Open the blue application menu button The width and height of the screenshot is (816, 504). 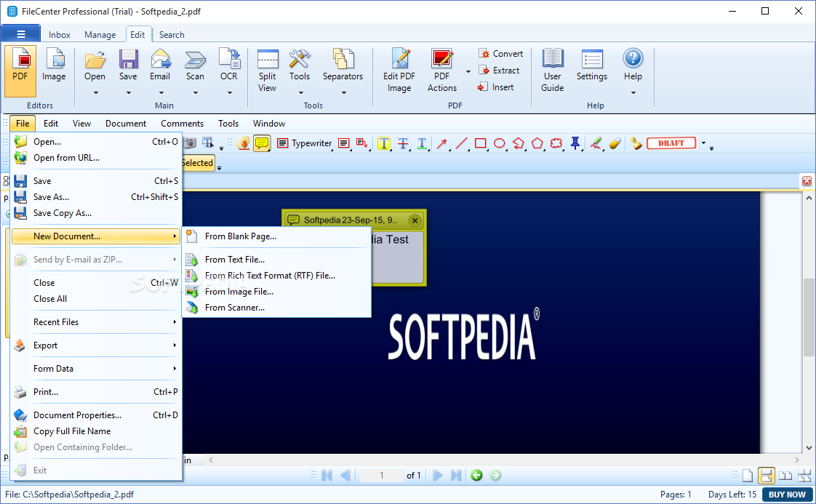point(21,34)
